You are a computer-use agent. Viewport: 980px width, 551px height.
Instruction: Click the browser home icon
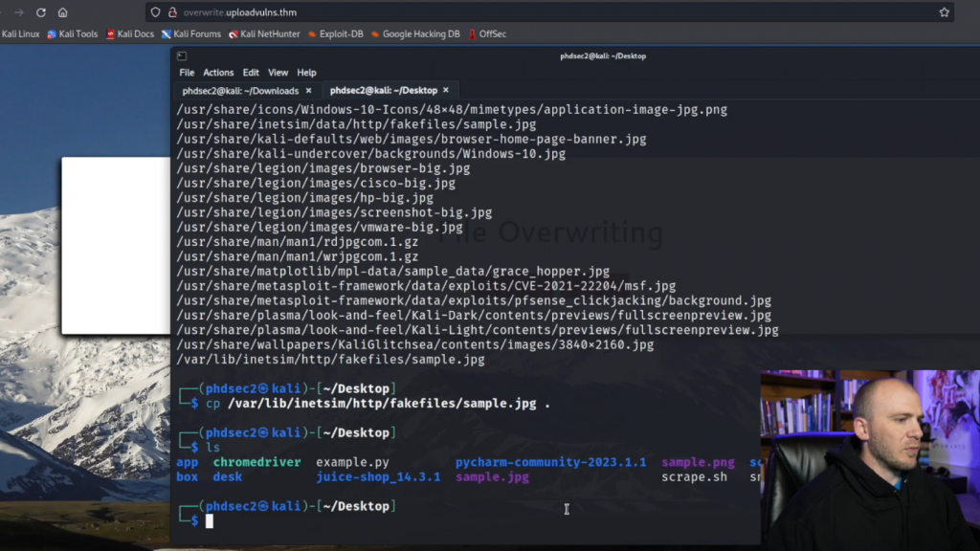tap(63, 12)
